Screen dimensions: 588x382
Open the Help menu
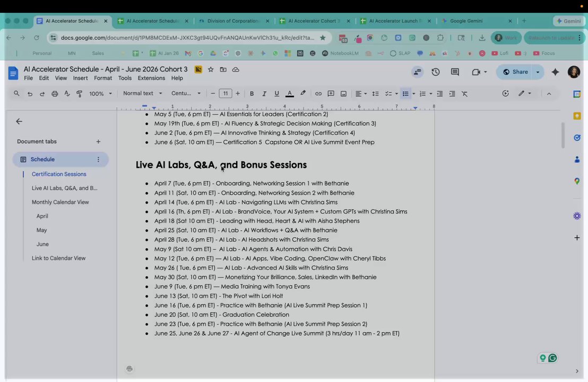(x=177, y=78)
